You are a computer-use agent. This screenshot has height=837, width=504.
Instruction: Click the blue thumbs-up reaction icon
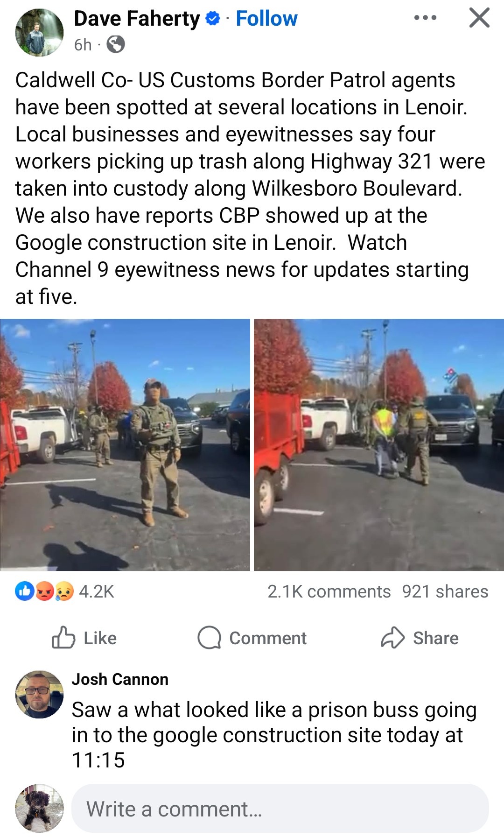click(24, 591)
